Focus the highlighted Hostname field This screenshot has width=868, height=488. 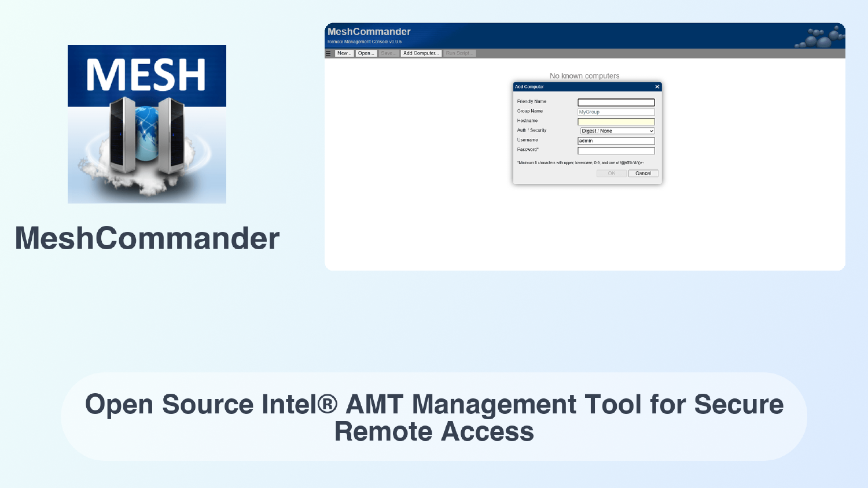(x=615, y=121)
